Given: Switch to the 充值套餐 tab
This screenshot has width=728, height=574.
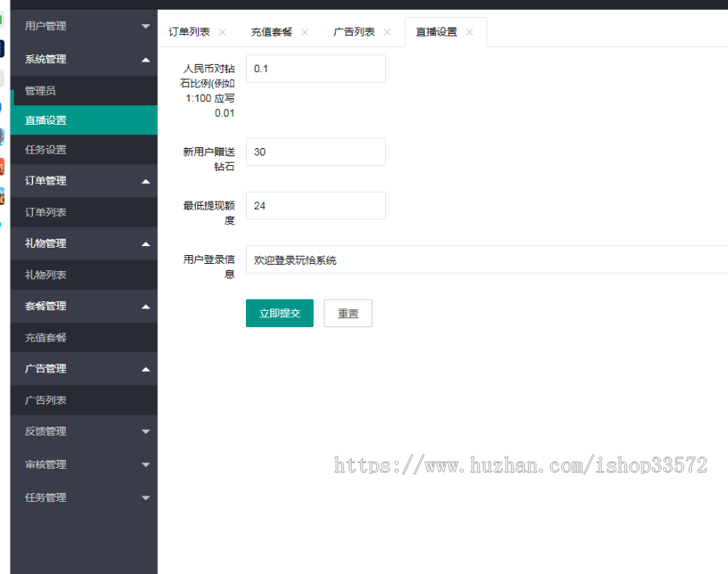Looking at the screenshot, I should coord(272,32).
